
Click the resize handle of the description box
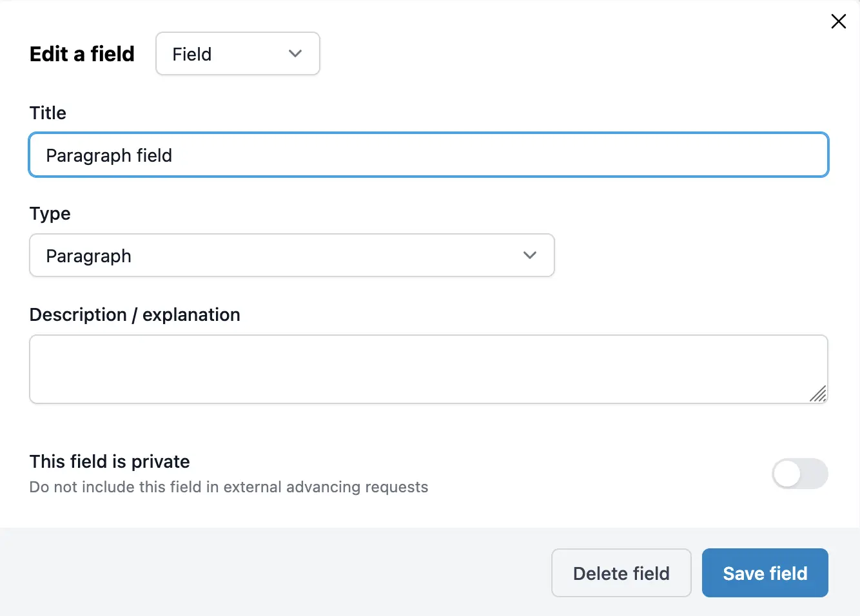(x=818, y=394)
